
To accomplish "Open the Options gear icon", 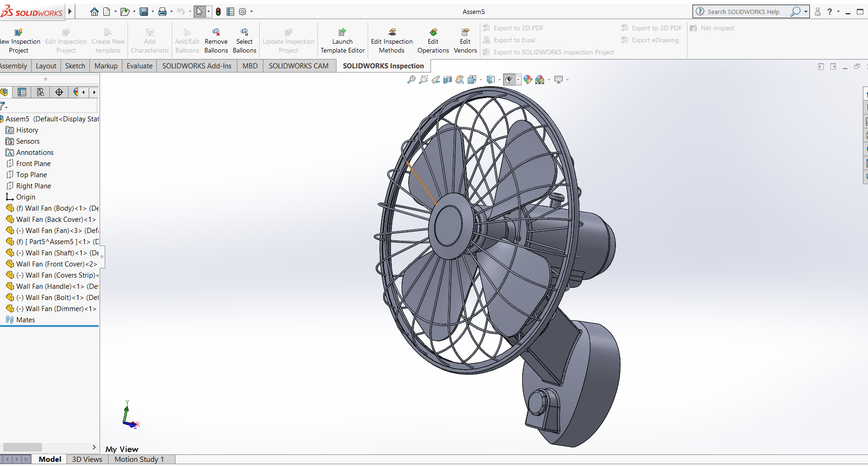I will [x=242, y=12].
